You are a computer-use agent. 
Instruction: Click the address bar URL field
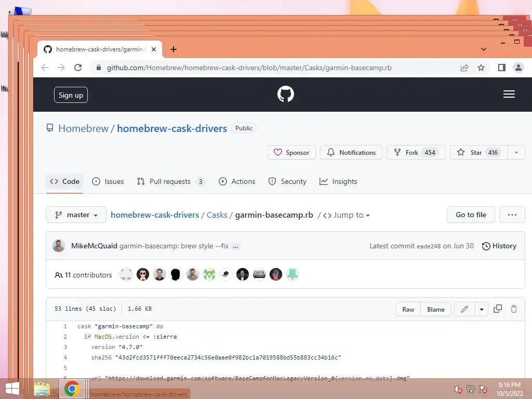point(249,68)
